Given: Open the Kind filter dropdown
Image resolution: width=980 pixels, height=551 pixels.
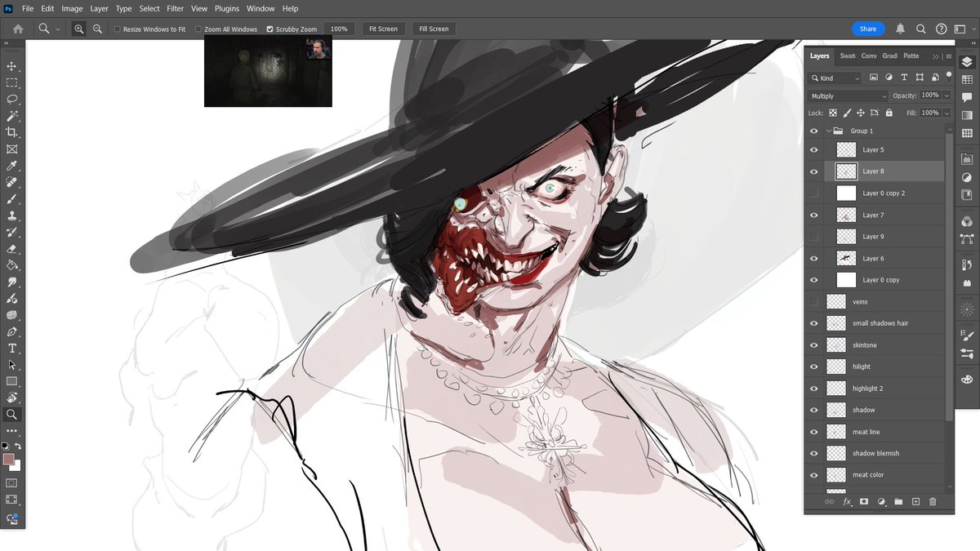Looking at the screenshot, I should point(835,78).
